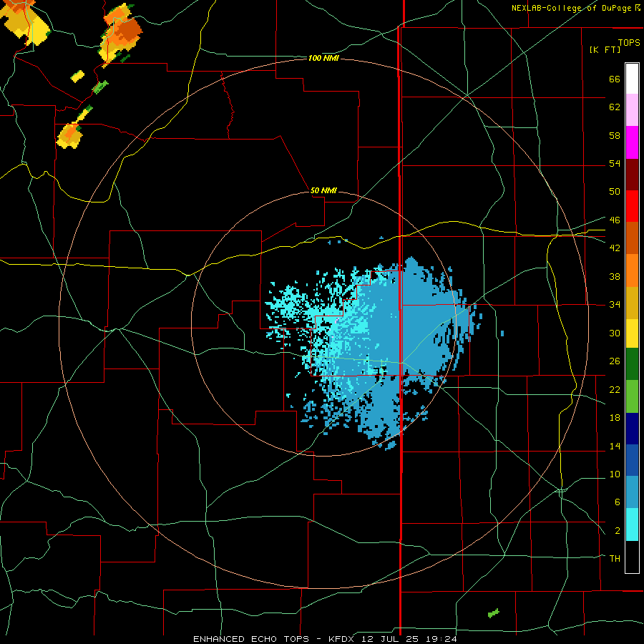
Task: Click the 66 value on the legend
Action: (615, 79)
